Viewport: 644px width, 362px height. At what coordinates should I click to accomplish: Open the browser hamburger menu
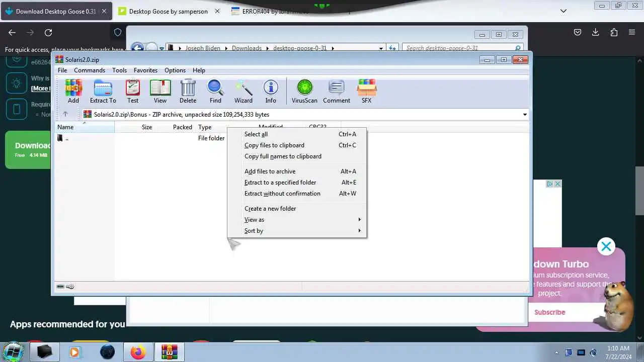click(632, 32)
